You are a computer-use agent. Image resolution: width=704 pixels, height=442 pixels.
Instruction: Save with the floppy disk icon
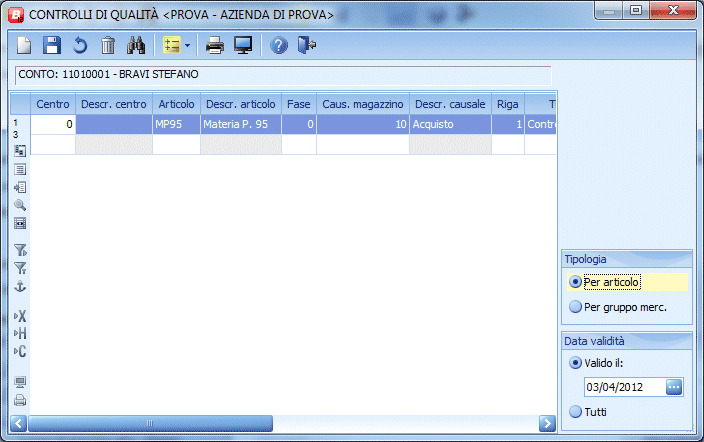[x=52, y=45]
